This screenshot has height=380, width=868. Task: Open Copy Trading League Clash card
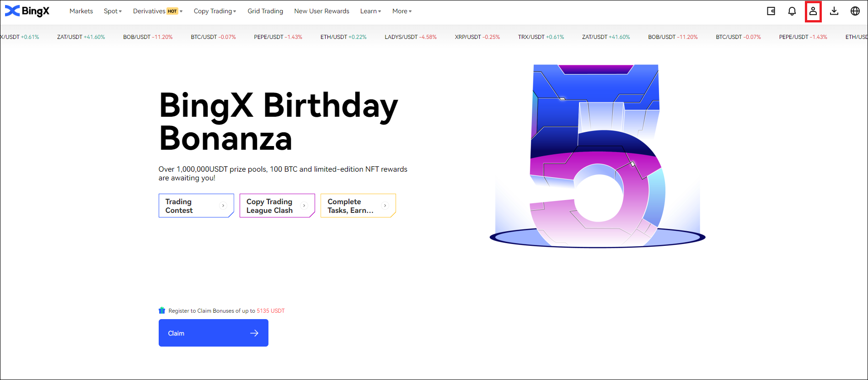coord(277,206)
